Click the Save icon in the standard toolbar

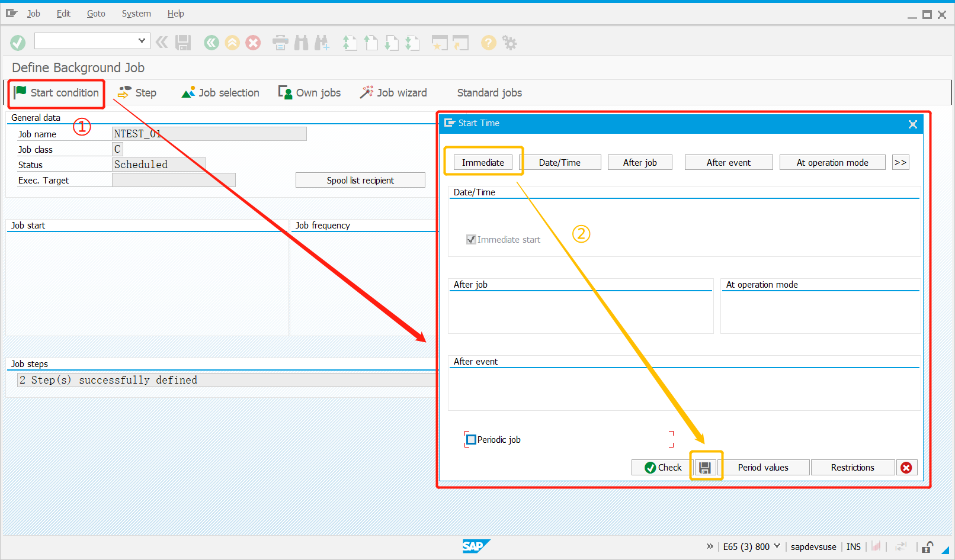tap(183, 42)
